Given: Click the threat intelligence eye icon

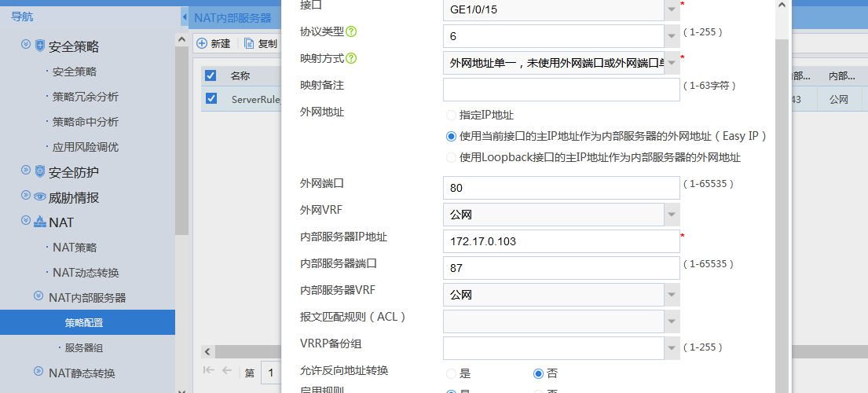Looking at the screenshot, I should click(x=40, y=197).
